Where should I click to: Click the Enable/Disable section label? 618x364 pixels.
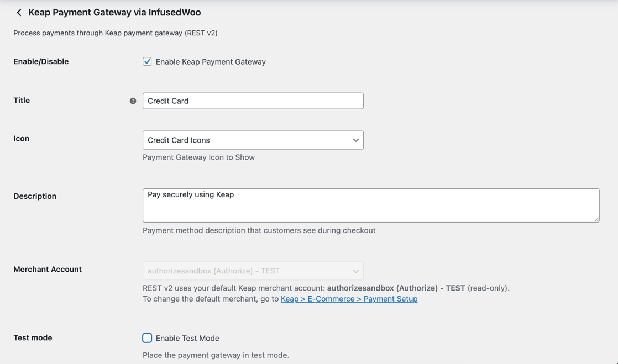[x=41, y=61]
